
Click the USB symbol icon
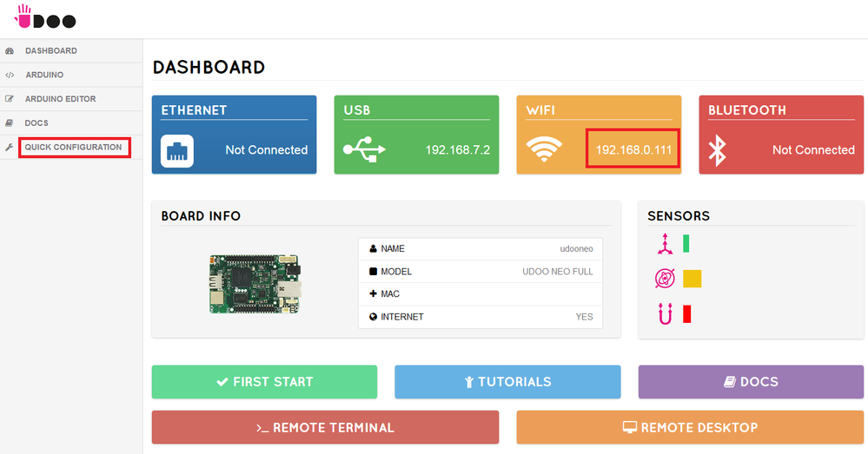point(364,149)
